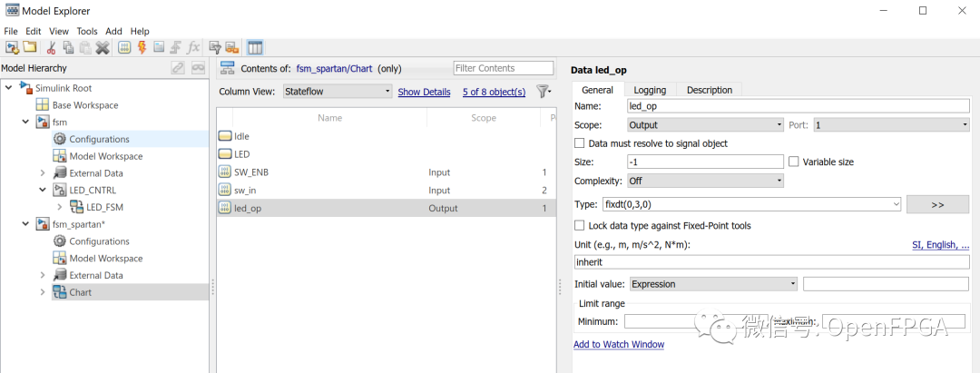The height and width of the screenshot is (373, 980).
Task: Click the Delete X toolbar icon
Action: click(x=103, y=47)
